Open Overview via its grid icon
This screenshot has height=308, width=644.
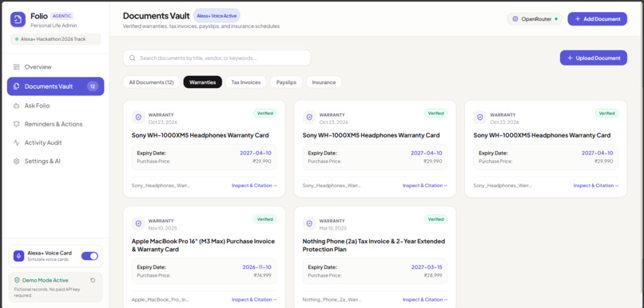(x=17, y=67)
